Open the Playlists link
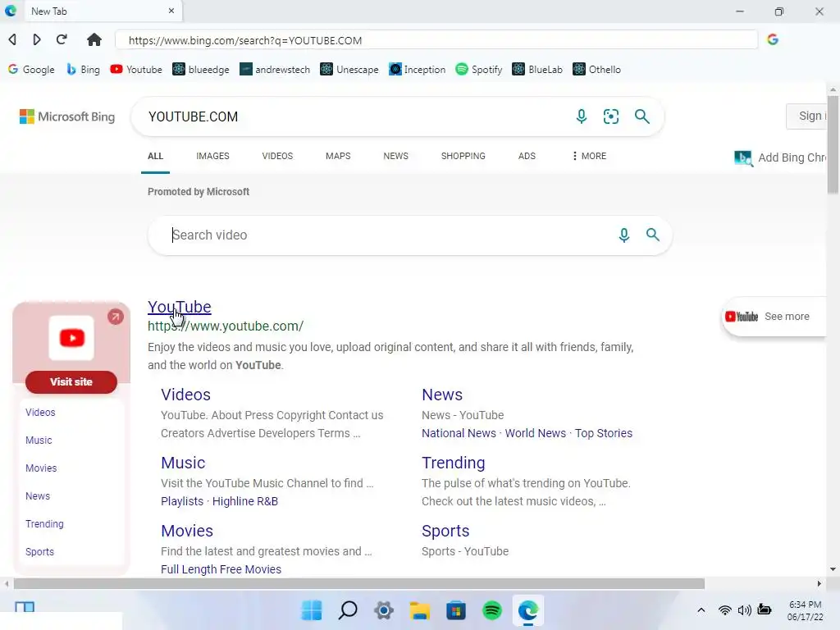This screenshot has width=840, height=630. pyautogui.click(x=182, y=501)
